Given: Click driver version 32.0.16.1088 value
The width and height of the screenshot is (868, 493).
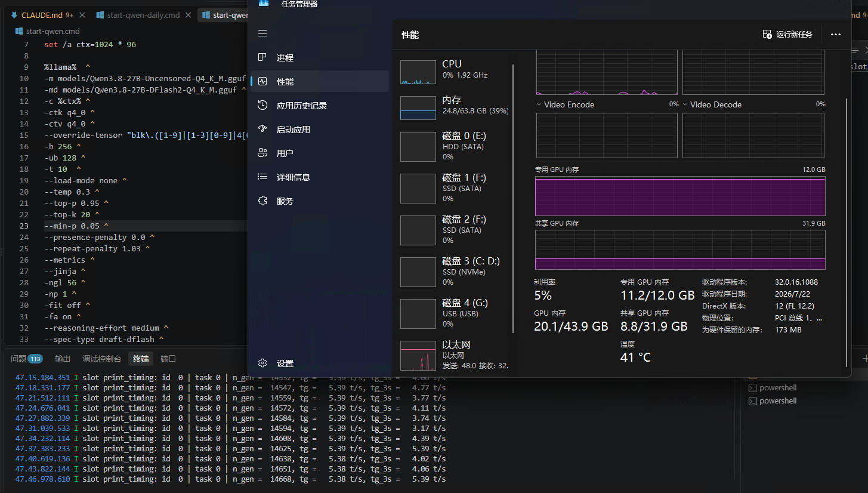Looking at the screenshot, I should click(796, 282).
